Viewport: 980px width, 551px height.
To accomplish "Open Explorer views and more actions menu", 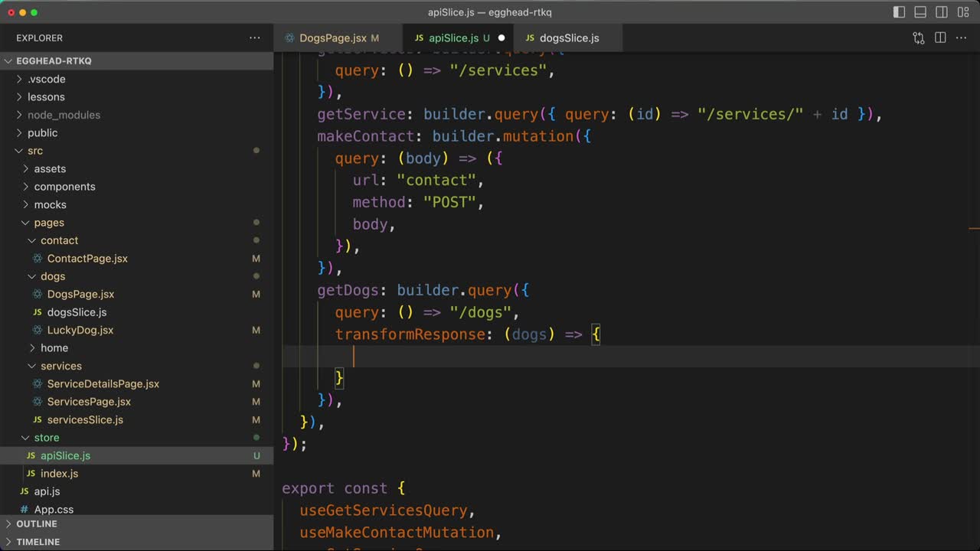I will tap(254, 37).
